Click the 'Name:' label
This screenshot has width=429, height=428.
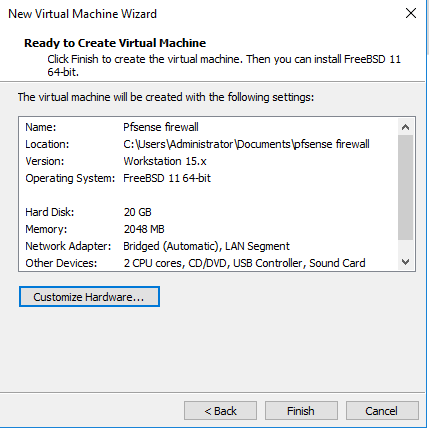pyautogui.click(x=41, y=127)
